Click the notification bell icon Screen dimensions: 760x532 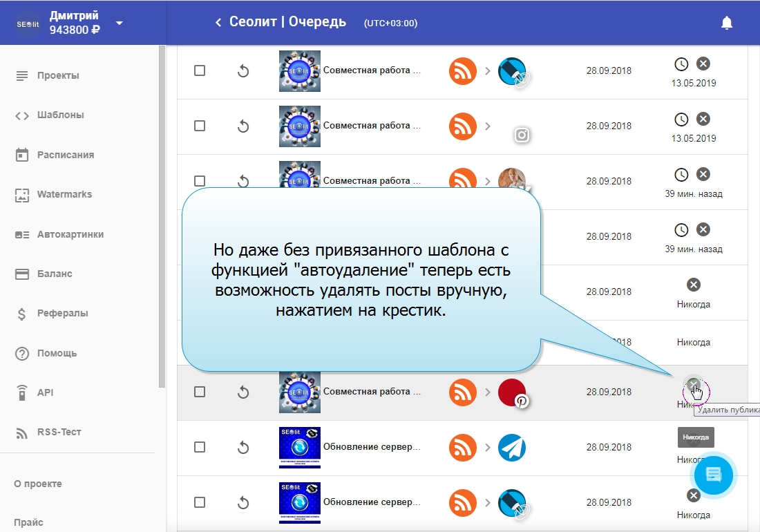click(726, 23)
